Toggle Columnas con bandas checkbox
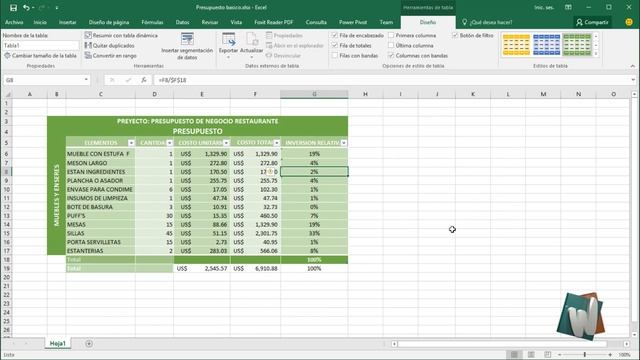 (391, 56)
